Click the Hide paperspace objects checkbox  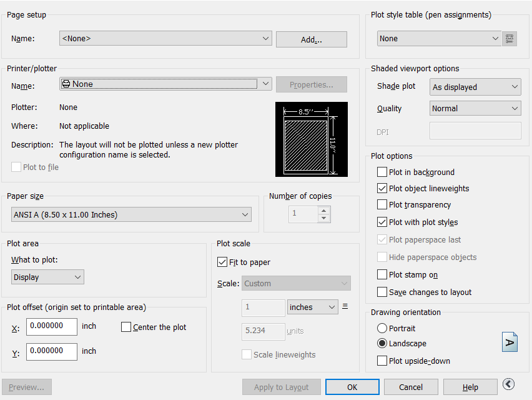coord(382,257)
